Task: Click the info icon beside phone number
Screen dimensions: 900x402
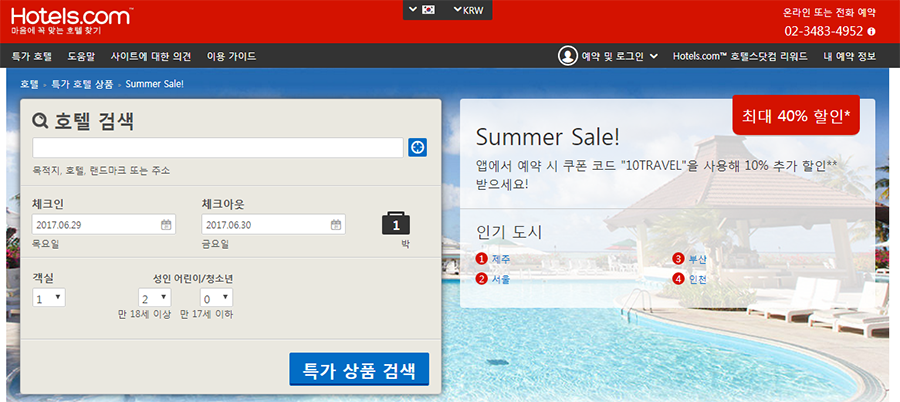Action: point(886,30)
